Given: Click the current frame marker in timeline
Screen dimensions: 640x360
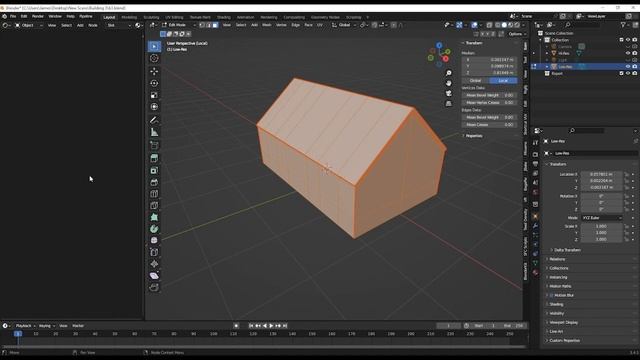Looking at the screenshot, I should pyautogui.click(x=18, y=333).
